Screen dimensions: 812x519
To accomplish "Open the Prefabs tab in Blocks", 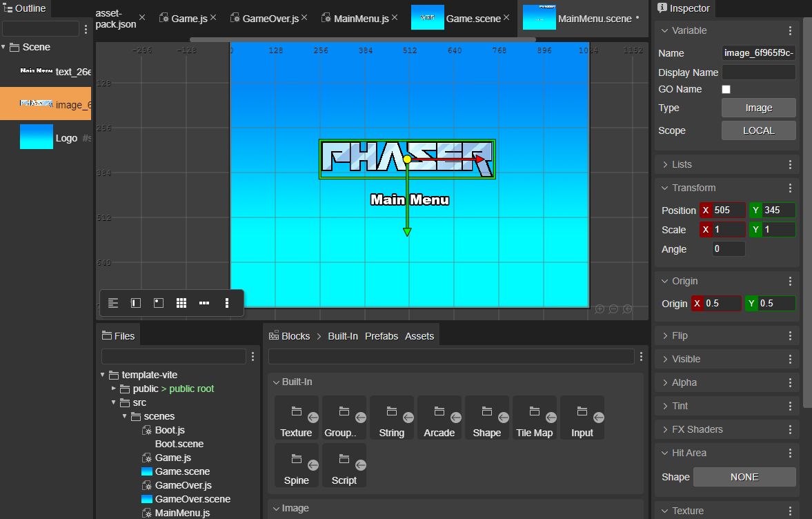I will click(381, 336).
